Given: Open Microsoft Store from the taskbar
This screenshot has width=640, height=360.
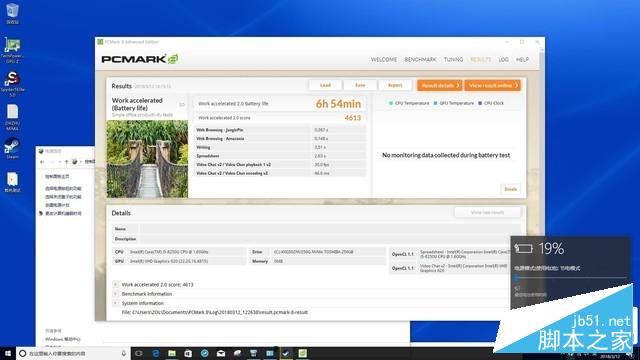Looking at the screenshot, I should 188,353.
